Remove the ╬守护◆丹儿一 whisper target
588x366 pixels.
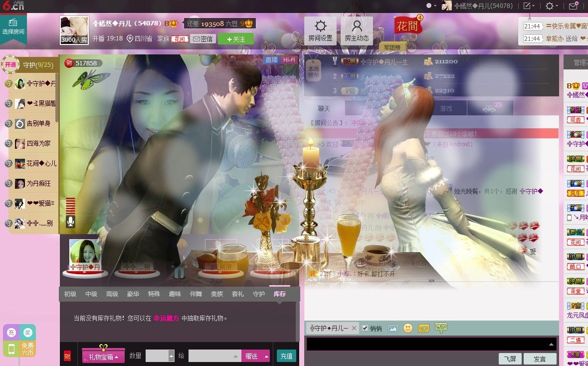click(x=354, y=328)
